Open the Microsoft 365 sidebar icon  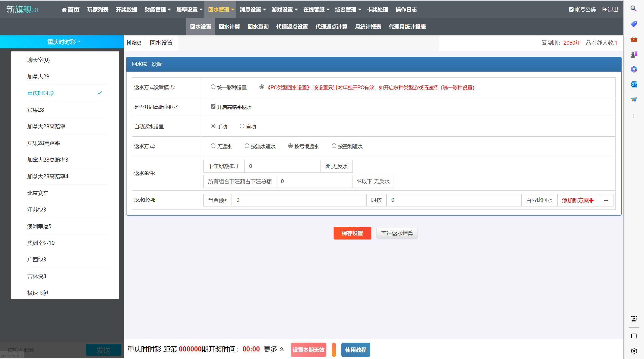pyautogui.click(x=634, y=69)
